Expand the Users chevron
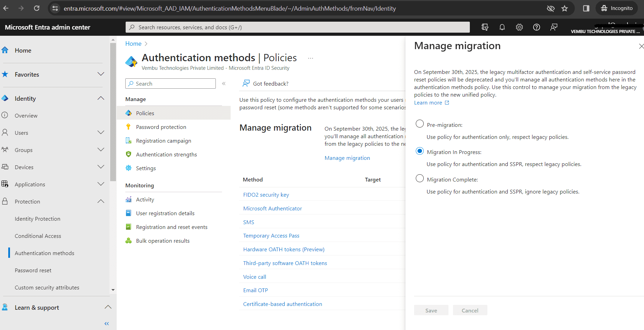Screen dimensions: 644x330 pyautogui.click(x=101, y=133)
